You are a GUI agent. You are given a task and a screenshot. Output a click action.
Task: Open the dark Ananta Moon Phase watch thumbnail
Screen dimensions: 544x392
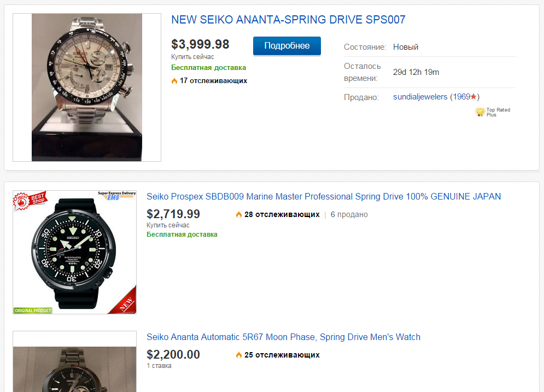[x=74, y=369]
